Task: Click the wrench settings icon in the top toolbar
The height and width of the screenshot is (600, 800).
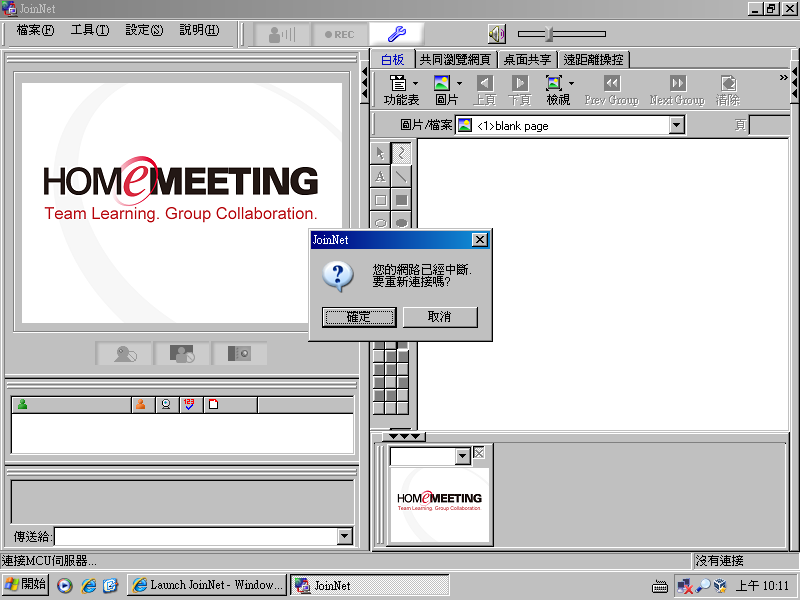Action: 396,34
